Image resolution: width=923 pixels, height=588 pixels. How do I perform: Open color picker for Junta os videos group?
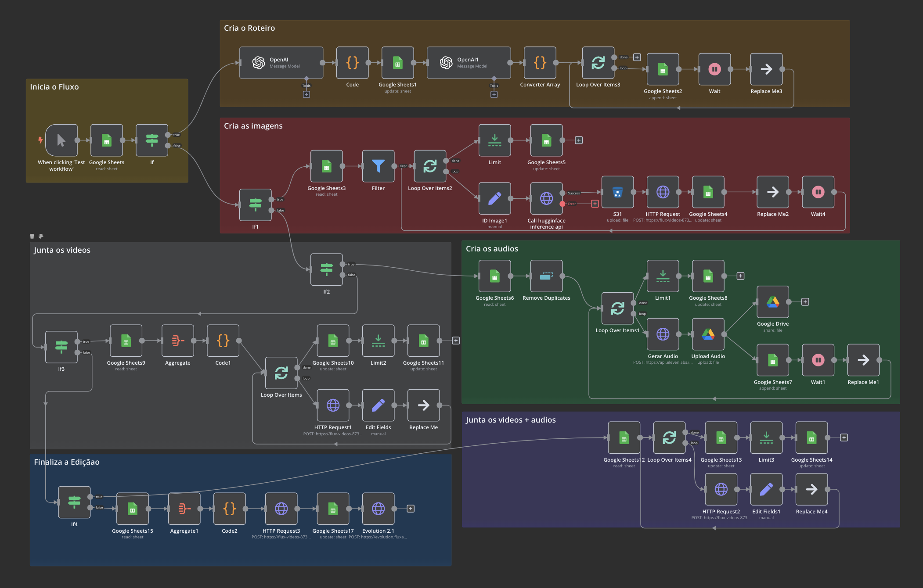coord(41,236)
